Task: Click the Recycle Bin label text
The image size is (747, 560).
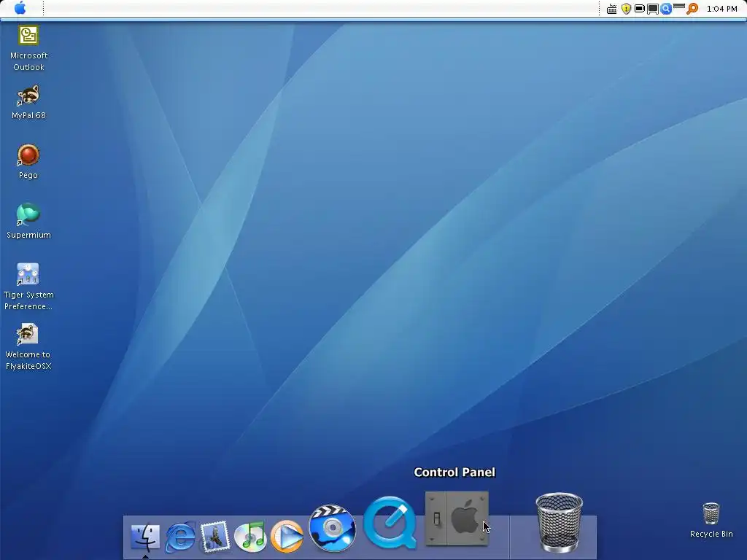Action: click(x=711, y=534)
